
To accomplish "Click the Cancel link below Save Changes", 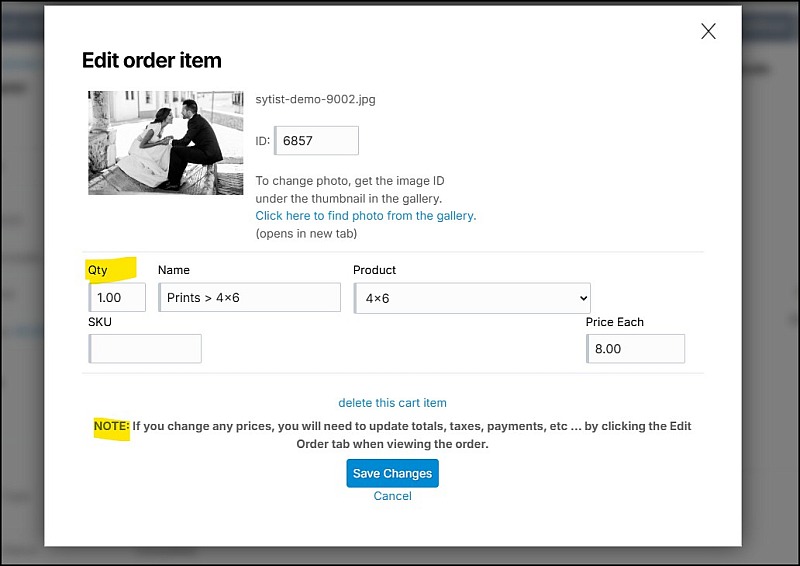I will point(392,496).
